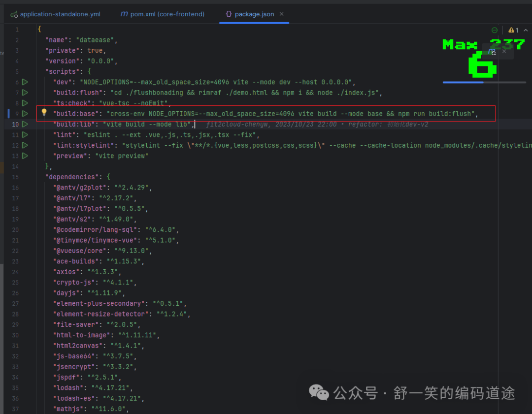This screenshot has width=532, height=414.
Task: Click the "dependencies" key on line 15
Action: coord(73,177)
